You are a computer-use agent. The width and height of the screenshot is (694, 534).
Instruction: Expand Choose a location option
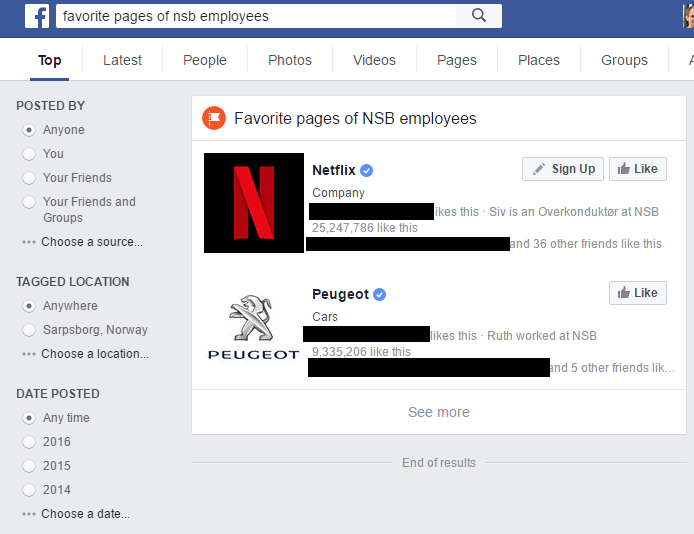pos(86,354)
